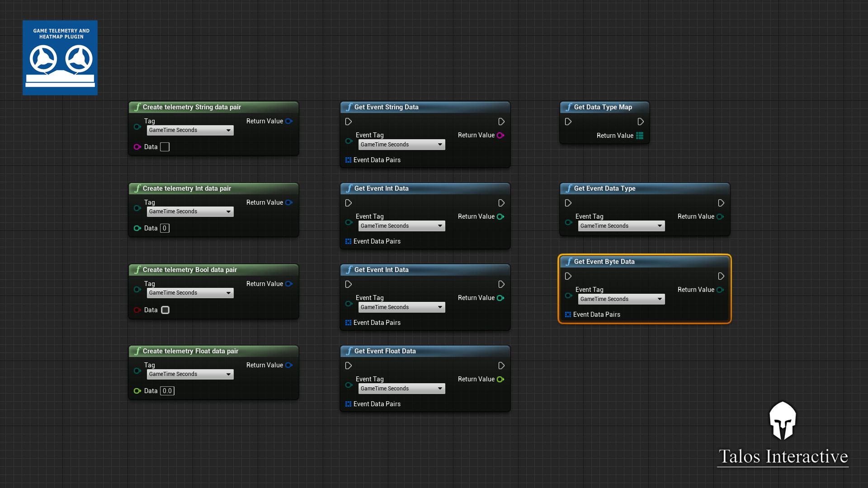Click the exec output pin on Get Event Byte Data
This screenshot has width=868, height=488.
721,276
